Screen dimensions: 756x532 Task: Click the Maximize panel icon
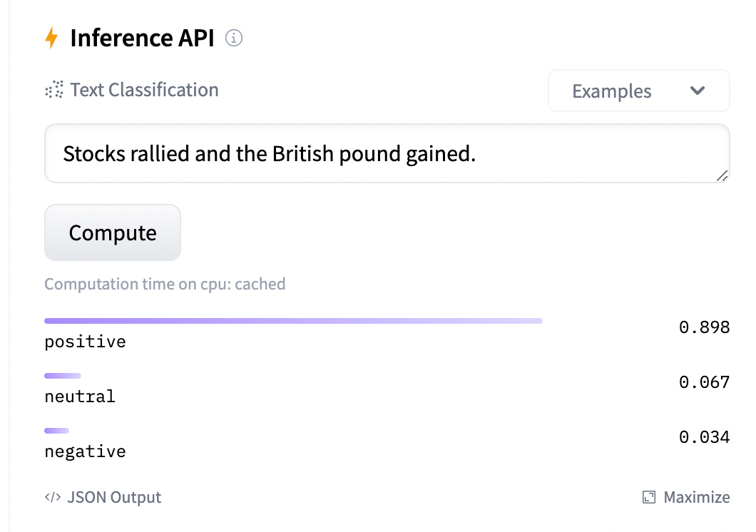pyautogui.click(x=648, y=497)
